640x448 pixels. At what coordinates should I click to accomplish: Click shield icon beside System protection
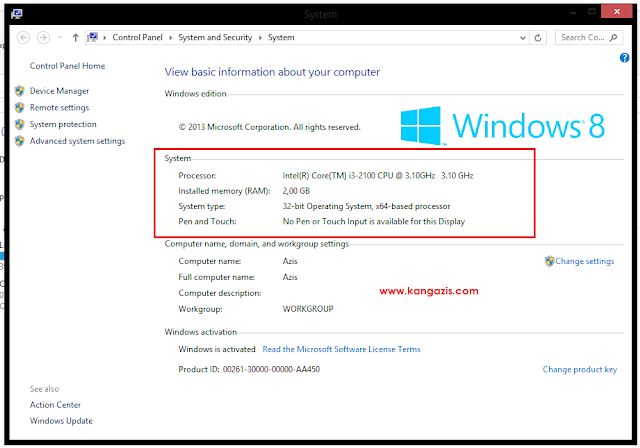(19, 124)
